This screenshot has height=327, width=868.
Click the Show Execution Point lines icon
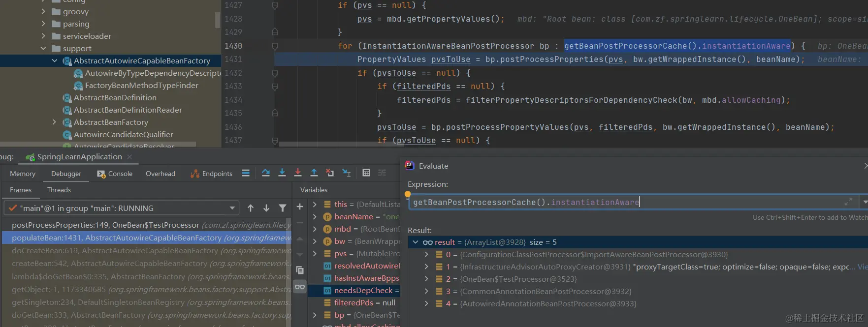(246, 173)
